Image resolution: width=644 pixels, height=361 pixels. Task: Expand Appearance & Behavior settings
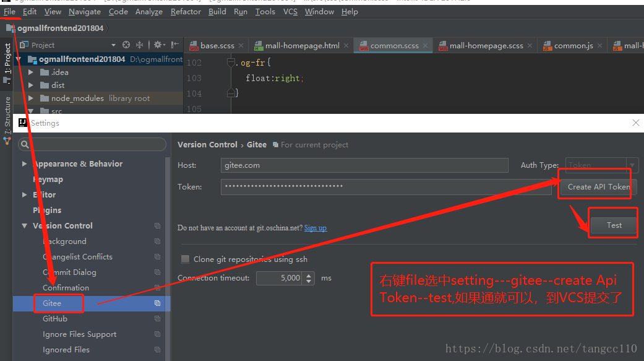(x=24, y=163)
